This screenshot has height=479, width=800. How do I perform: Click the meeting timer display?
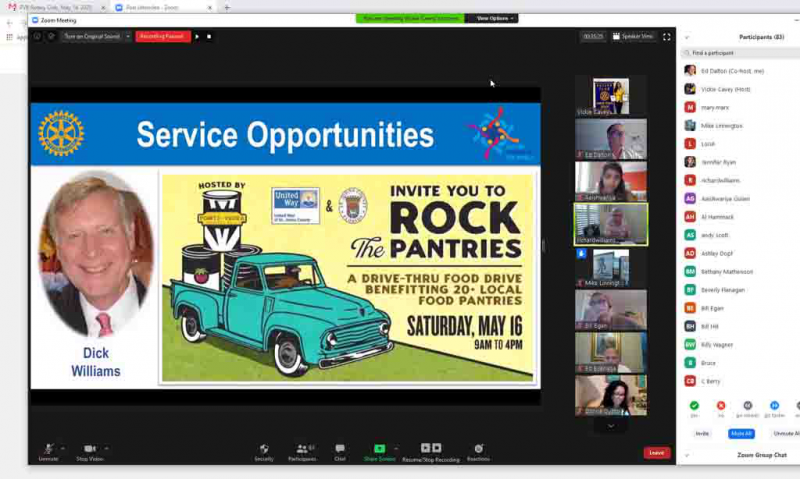tap(593, 36)
